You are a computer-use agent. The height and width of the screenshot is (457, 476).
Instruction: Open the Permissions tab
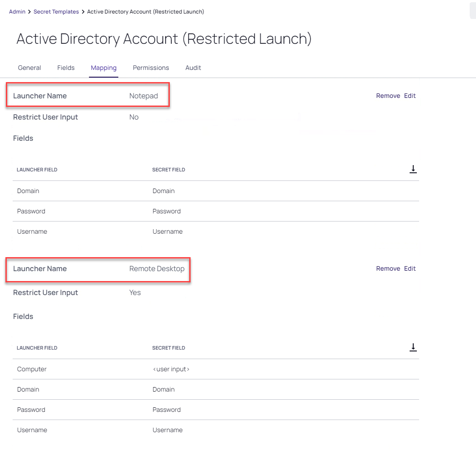coord(151,68)
